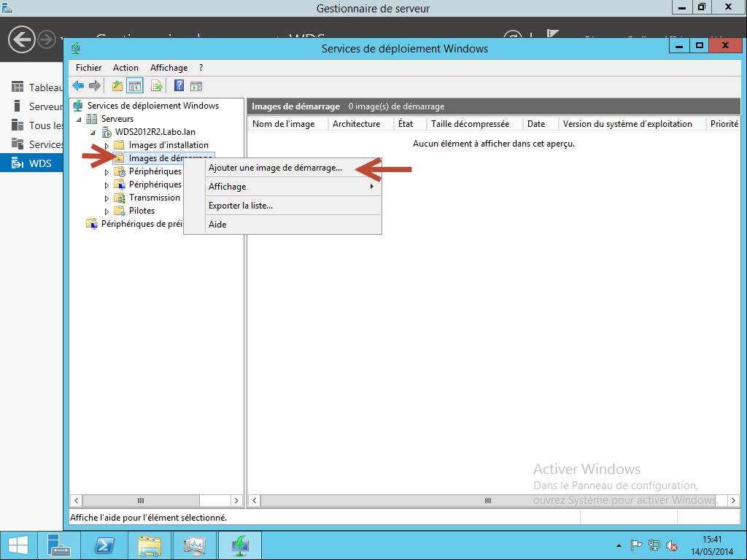Toggle the console tree visibility toolbar icon

click(135, 85)
